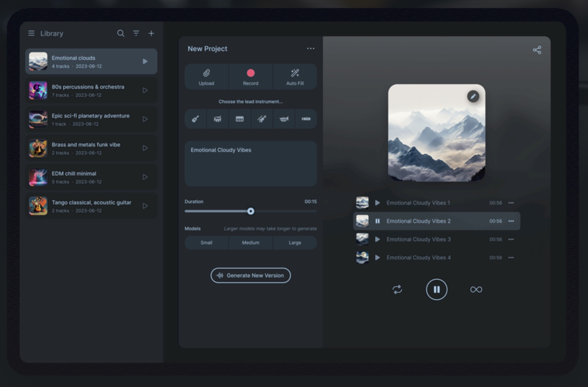Open New Project options menu
This screenshot has width=588, height=387.
(310, 49)
